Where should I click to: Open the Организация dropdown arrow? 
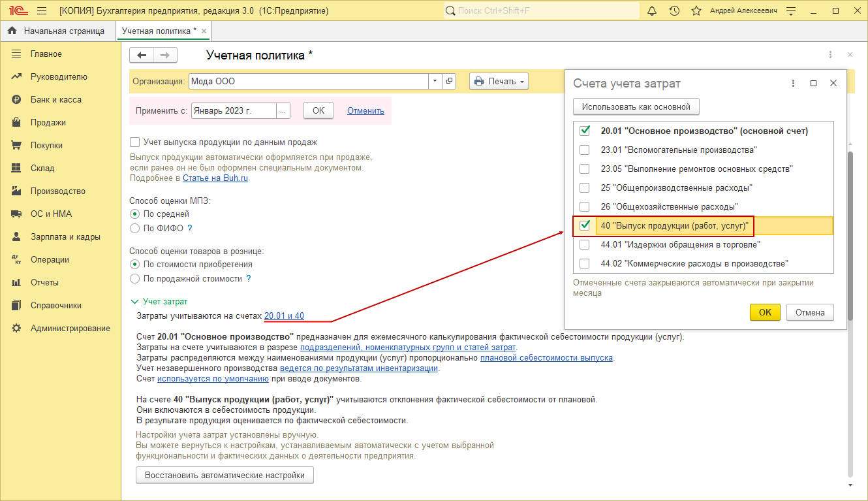pyautogui.click(x=435, y=82)
